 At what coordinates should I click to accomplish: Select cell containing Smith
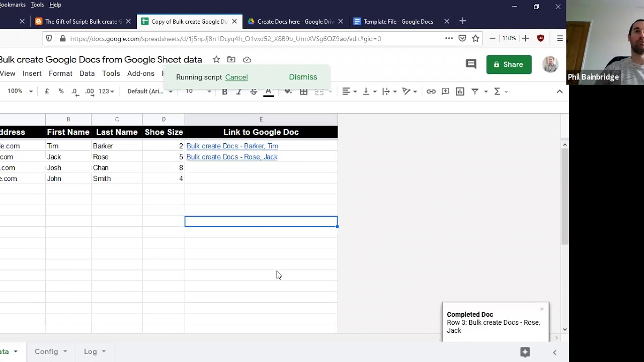[117, 178]
